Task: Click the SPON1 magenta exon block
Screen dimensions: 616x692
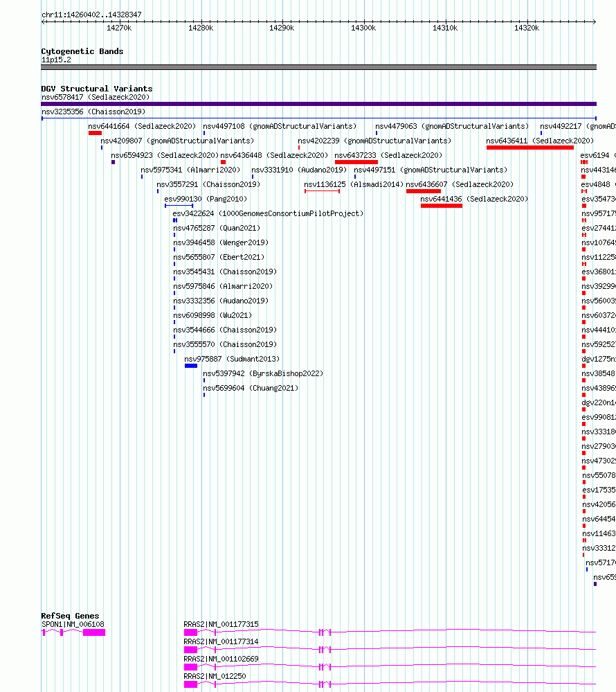Action: pyautogui.click(x=94, y=633)
